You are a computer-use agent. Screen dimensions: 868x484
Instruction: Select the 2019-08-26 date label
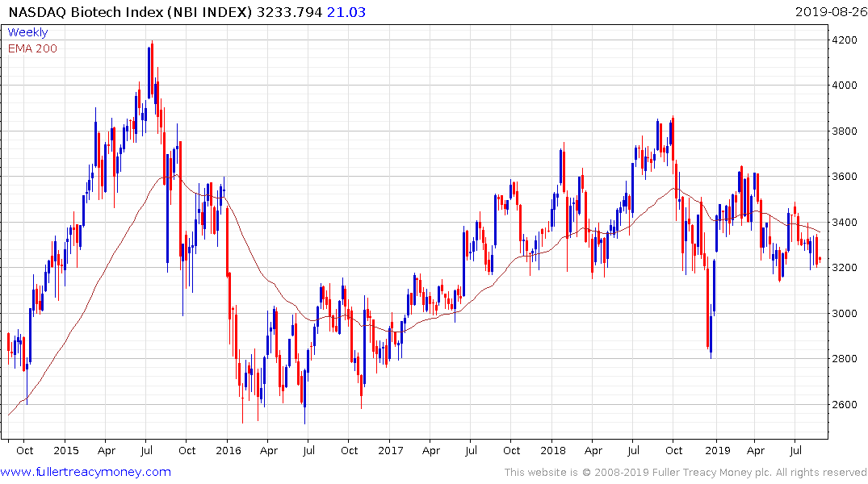click(x=831, y=11)
